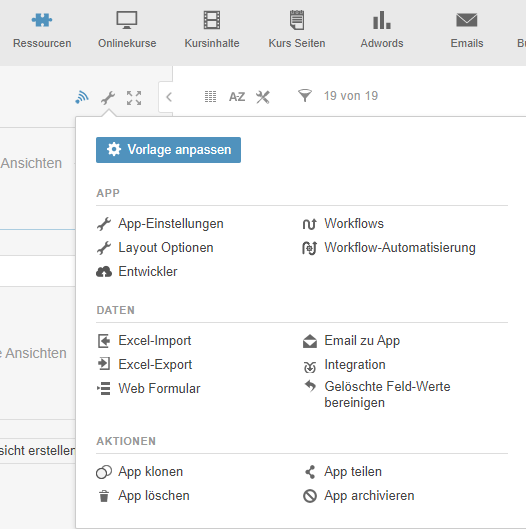Select Gelöschte Feld-Werte bereinigen
The height and width of the screenshot is (529, 526).
(x=377, y=394)
